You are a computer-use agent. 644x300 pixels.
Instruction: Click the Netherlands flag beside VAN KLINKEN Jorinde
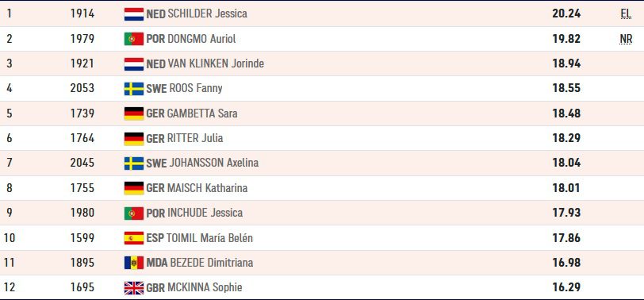pyautogui.click(x=134, y=64)
